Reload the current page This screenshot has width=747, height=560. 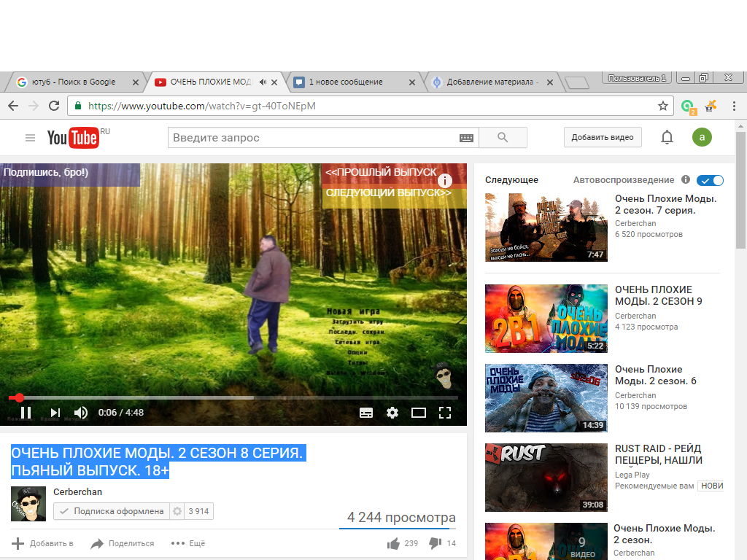coord(54,106)
